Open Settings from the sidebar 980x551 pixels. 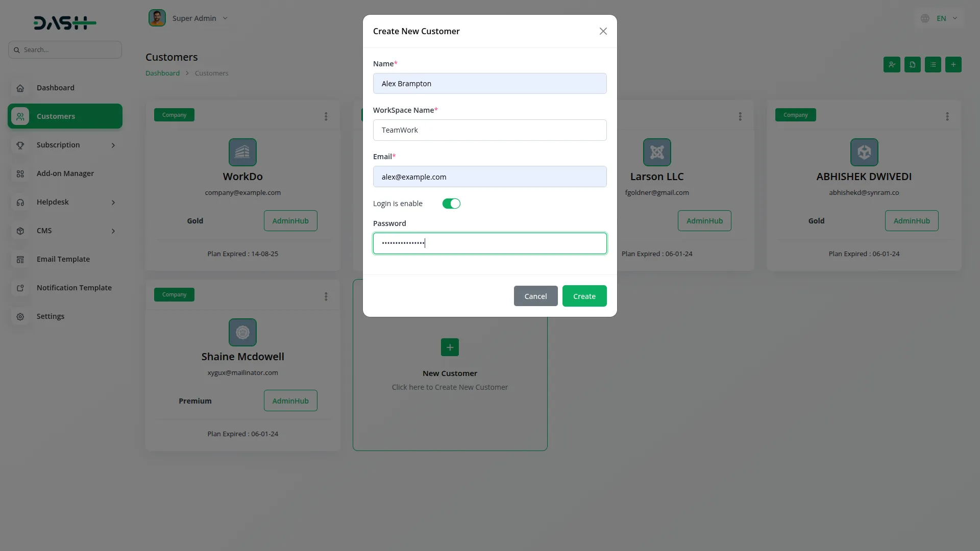(50, 316)
